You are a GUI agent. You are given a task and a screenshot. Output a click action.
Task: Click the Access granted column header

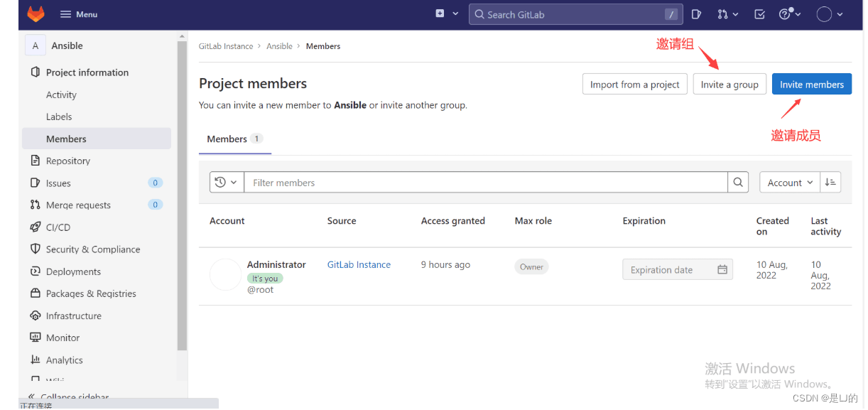click(453, 221)
